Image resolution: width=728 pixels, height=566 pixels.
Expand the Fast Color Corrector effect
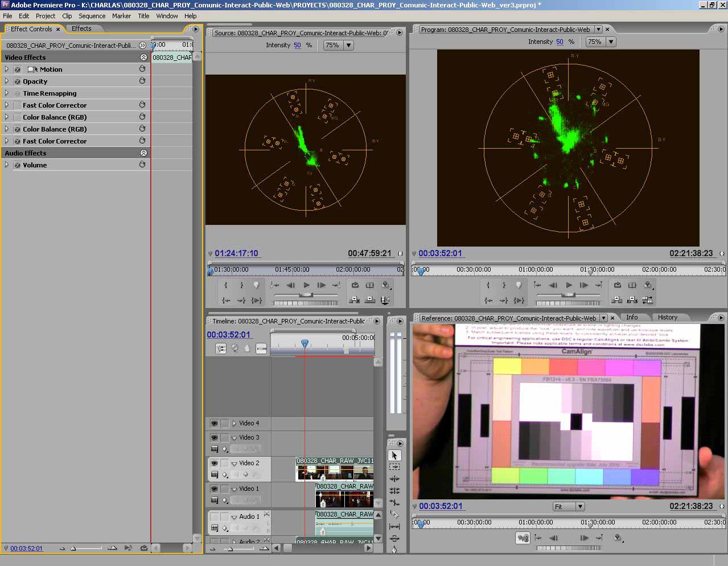(x=6, y=105)
